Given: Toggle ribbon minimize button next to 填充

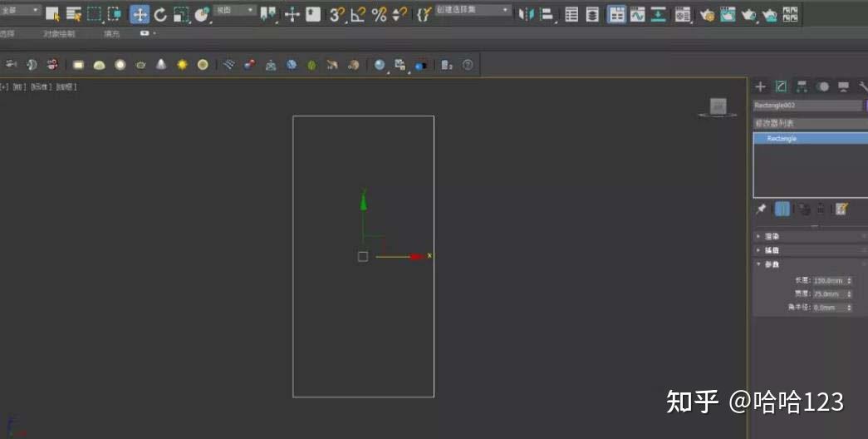Looking at the screenshot, I should click(147, 33).
